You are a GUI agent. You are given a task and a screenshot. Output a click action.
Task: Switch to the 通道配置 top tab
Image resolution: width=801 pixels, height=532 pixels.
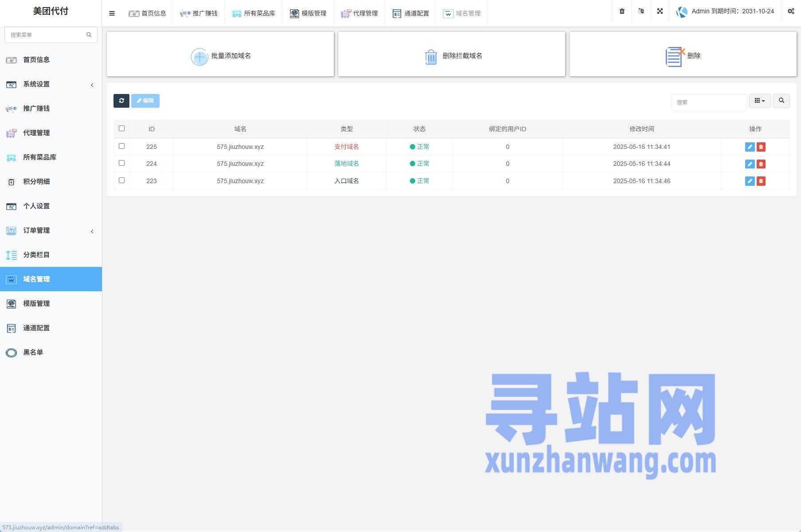point(411,13)
